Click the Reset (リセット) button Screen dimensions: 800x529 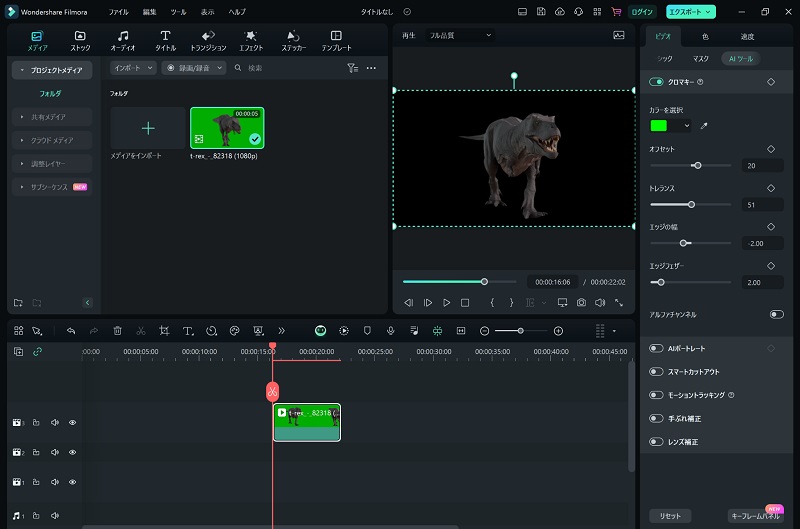[x=669, y=516]
